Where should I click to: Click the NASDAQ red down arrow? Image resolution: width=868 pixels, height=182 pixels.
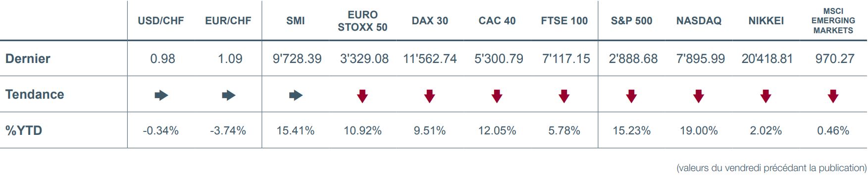[x=699, y=96]
